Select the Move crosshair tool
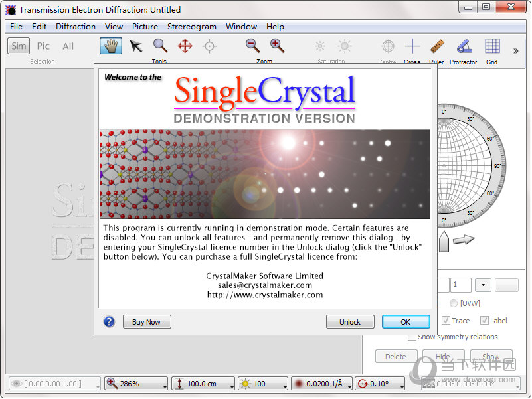The image size is (532, 399). (184, 46)
